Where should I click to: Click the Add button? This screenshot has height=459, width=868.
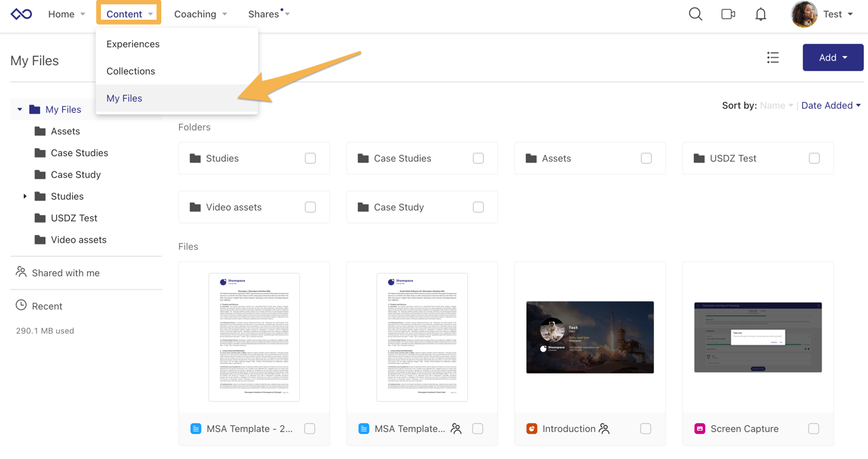(832, 57)
